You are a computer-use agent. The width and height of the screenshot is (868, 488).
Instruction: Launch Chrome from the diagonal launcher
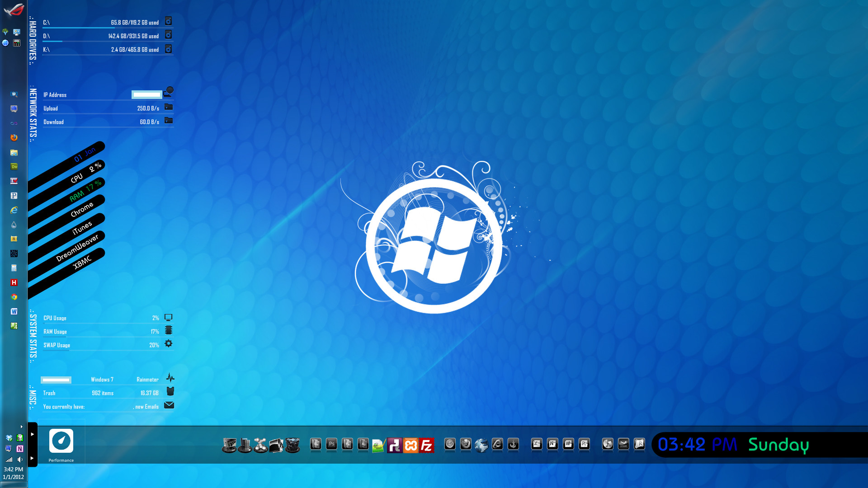82,209
